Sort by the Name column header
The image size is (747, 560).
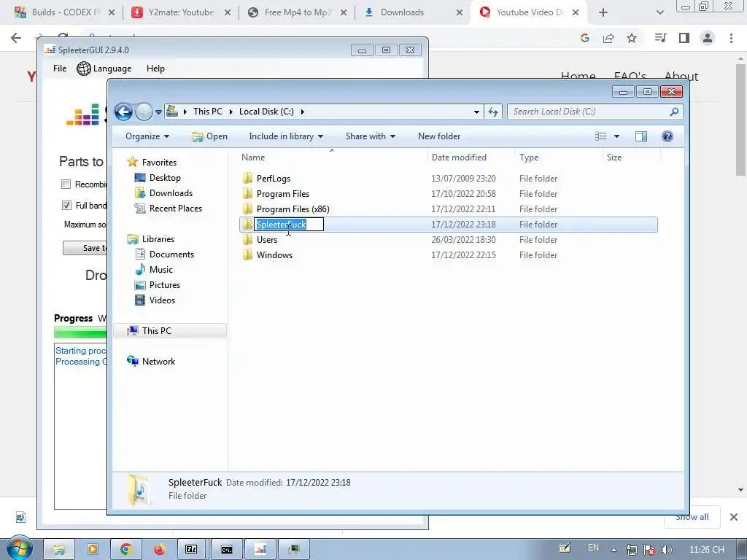[x=253, y=157]
